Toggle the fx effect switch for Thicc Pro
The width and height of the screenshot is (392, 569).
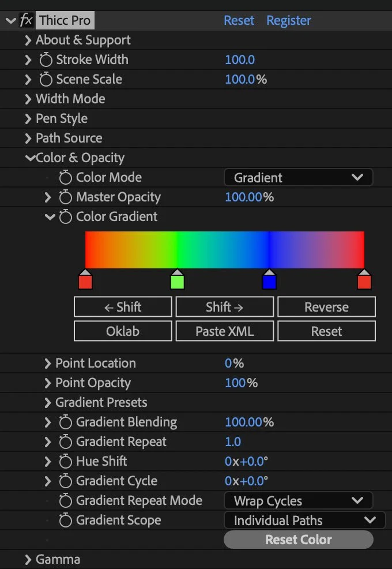[x=26, y=20]
